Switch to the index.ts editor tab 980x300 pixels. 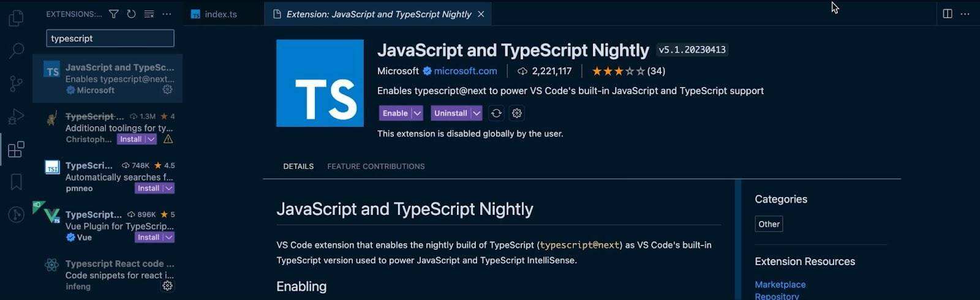(221, 14)
